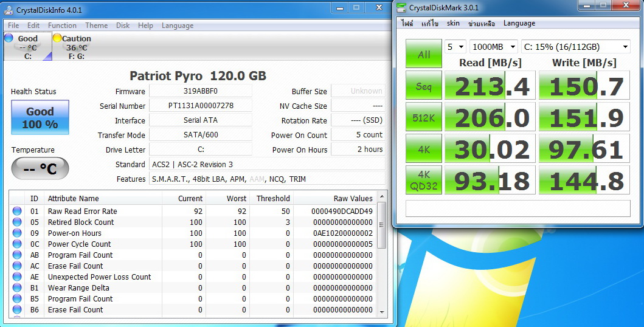Image resolution: width=644 pixels, height=327 pixels.
Task: Click the empty comment box in CrystalDiskMark
Action: tap(518, 208)
